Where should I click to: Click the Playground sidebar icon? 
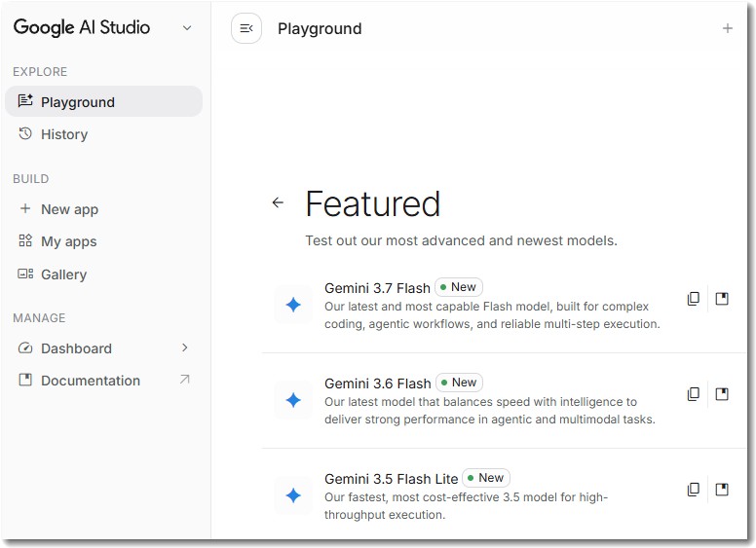(25, 101)
